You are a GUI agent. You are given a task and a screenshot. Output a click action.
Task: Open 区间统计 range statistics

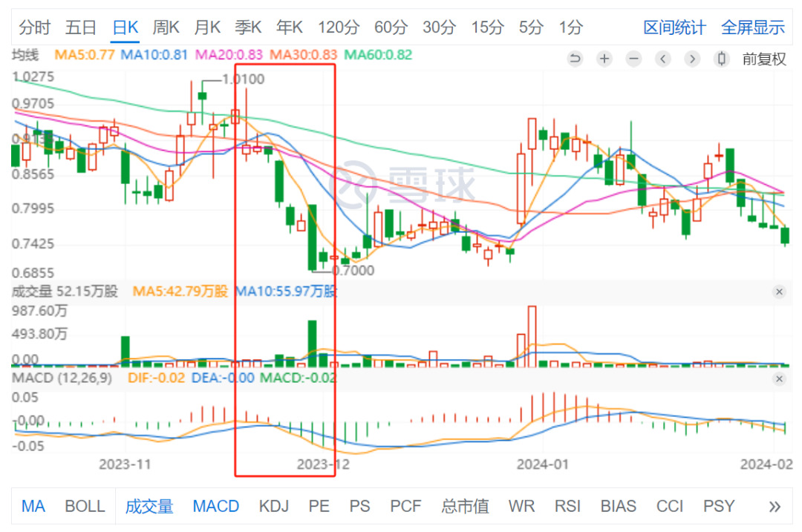[674, 27]
